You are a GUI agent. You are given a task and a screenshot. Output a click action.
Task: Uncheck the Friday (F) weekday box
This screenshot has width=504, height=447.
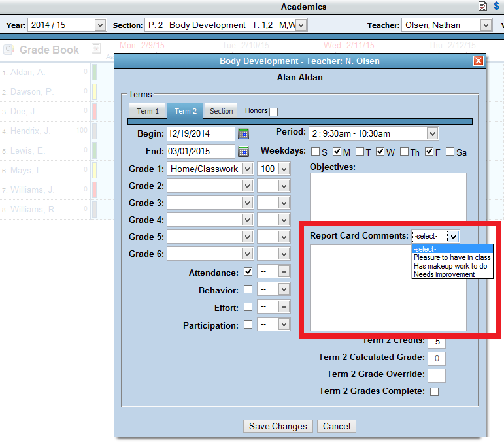point(429,152)
